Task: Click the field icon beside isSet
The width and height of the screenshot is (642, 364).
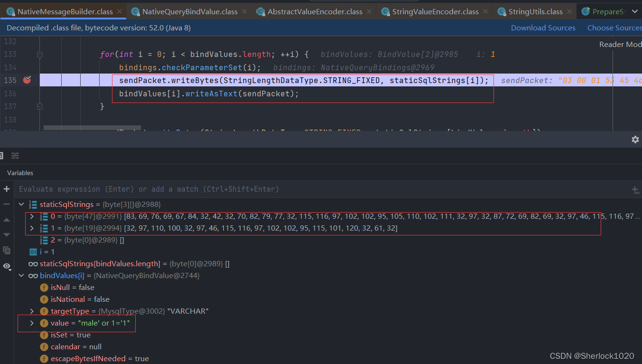Action: click(44, 335)
